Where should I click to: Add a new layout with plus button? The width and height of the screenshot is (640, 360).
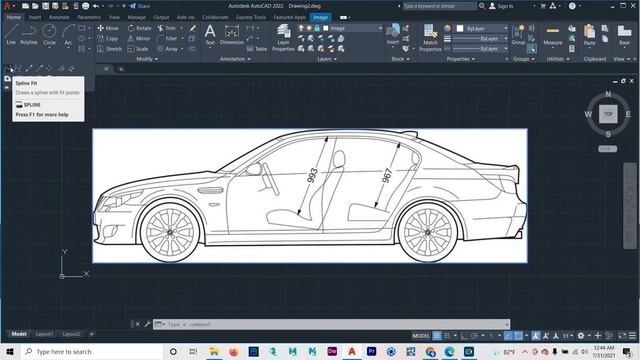tap(91, 334)
